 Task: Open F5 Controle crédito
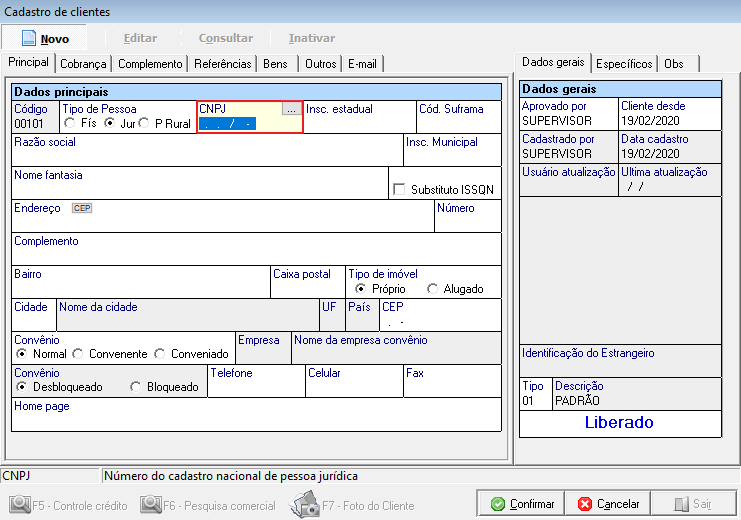(x=68, y=505)
